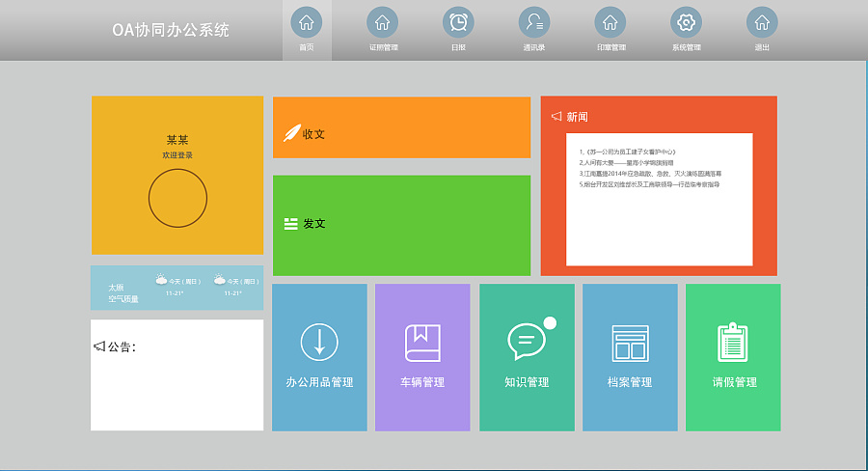The image size is (868, 471).
Task: Select 印章管理 in the top bar
Action: click(610, 23)
